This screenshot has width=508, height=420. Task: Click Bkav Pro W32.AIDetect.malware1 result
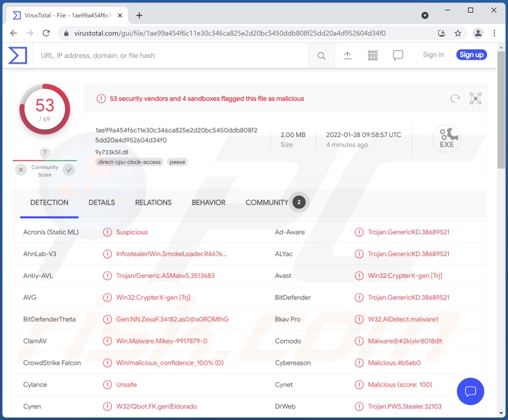point(403,319)
